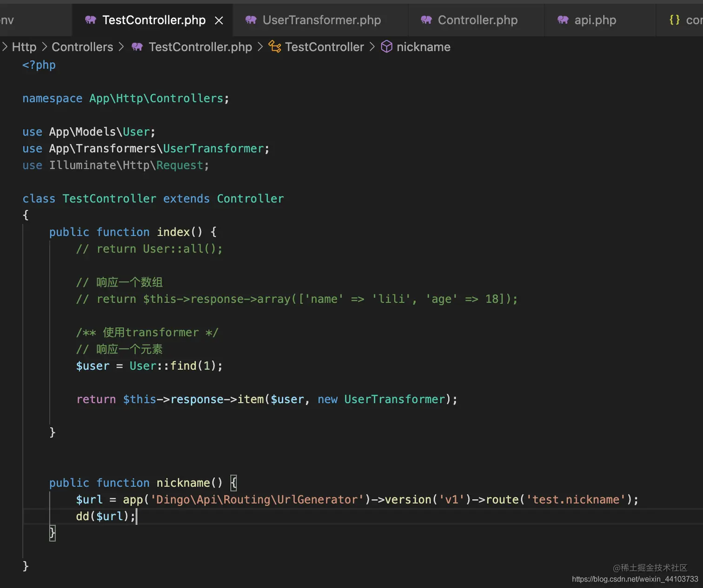Click the PHP icon on api.php tab
Image resolution: width=703 pixels, height=588 pixels.
click(x=563, y=20)
